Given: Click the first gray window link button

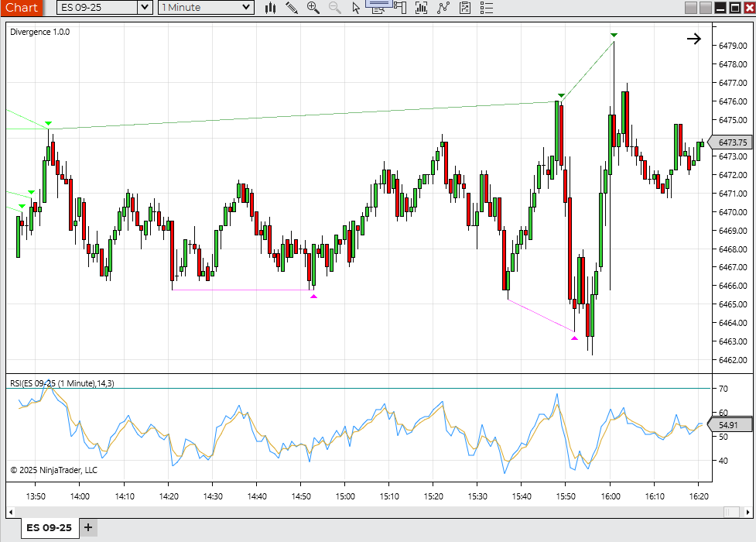Looking at the screenshot, I should pos(691,8).
